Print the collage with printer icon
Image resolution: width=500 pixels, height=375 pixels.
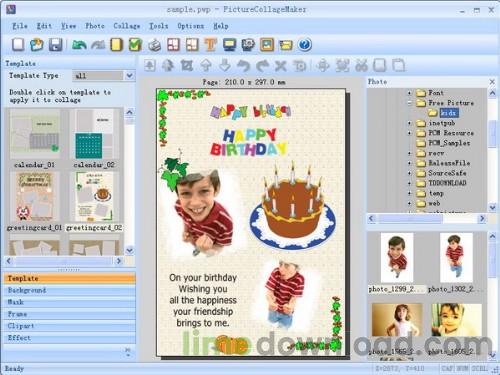[x=154, y=45]
